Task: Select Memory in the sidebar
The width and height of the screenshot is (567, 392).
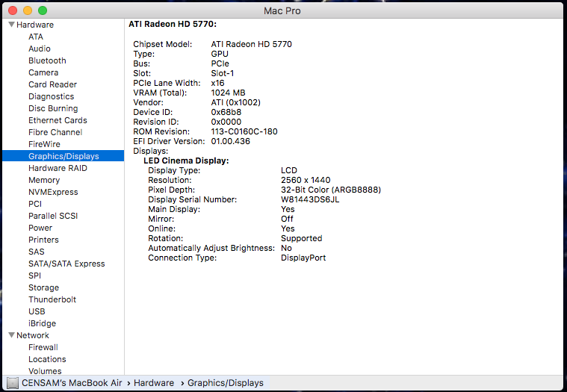Action: 44,180
